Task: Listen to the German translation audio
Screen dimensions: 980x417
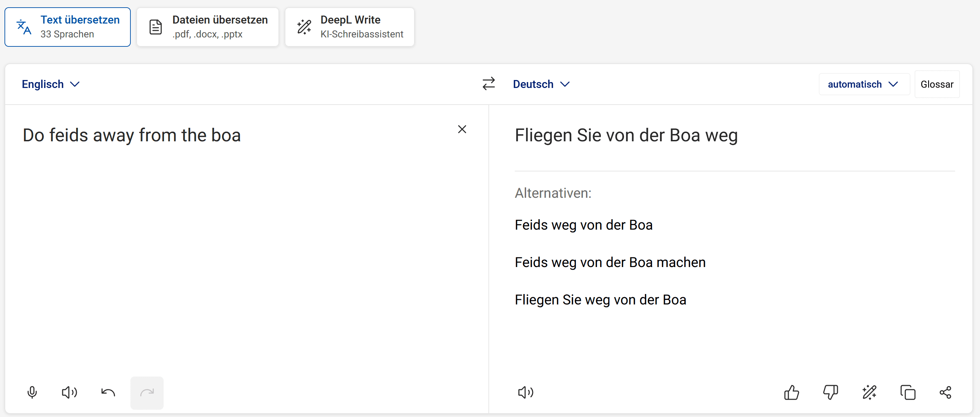Action: click(525, 392)
